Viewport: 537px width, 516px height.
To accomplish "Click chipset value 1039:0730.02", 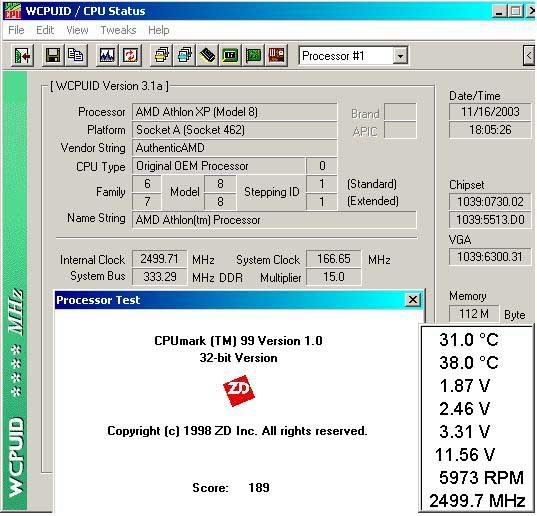I will point(490,202).
